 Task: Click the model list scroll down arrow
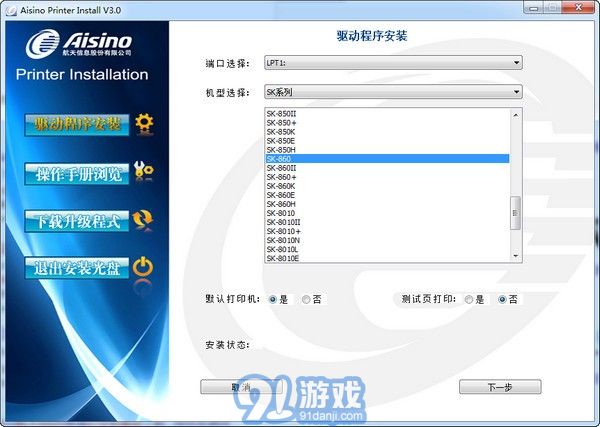(x=516, y=256)
